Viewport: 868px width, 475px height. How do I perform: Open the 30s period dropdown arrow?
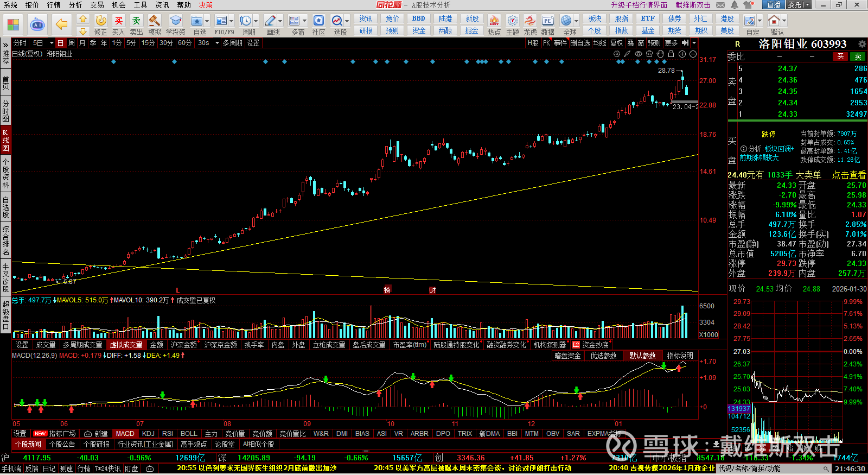coord(216,43)
